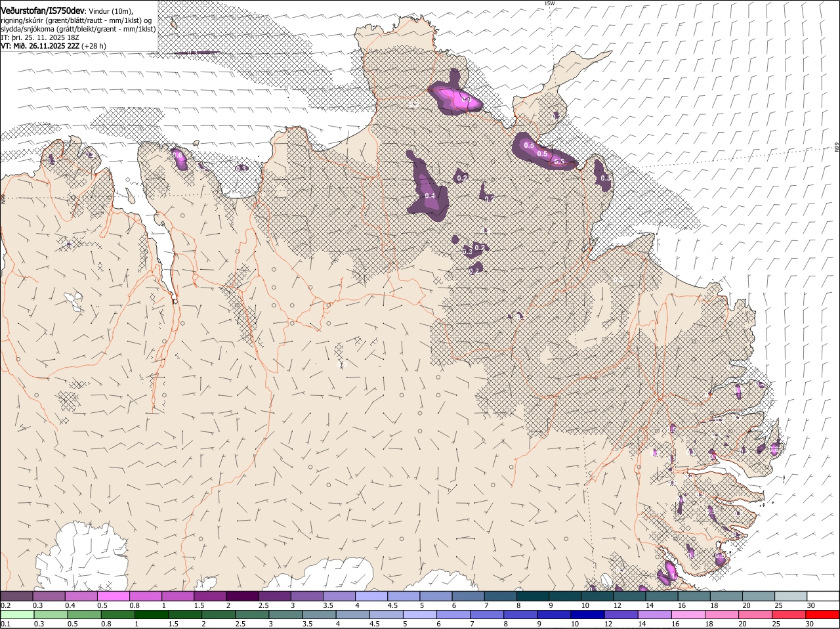
Task: Pick the darkest purple swatch between 2 and 2.5, upper legend
Action: 241,596
